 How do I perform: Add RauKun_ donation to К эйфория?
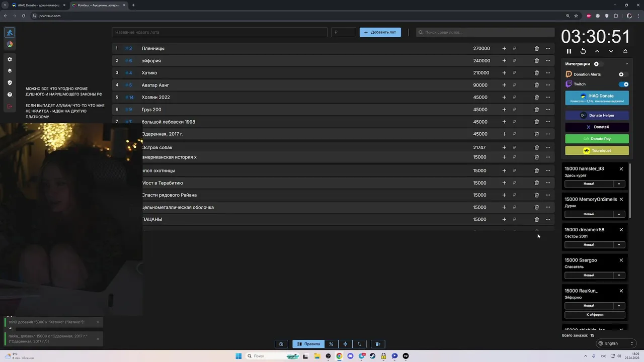[595, 315]
